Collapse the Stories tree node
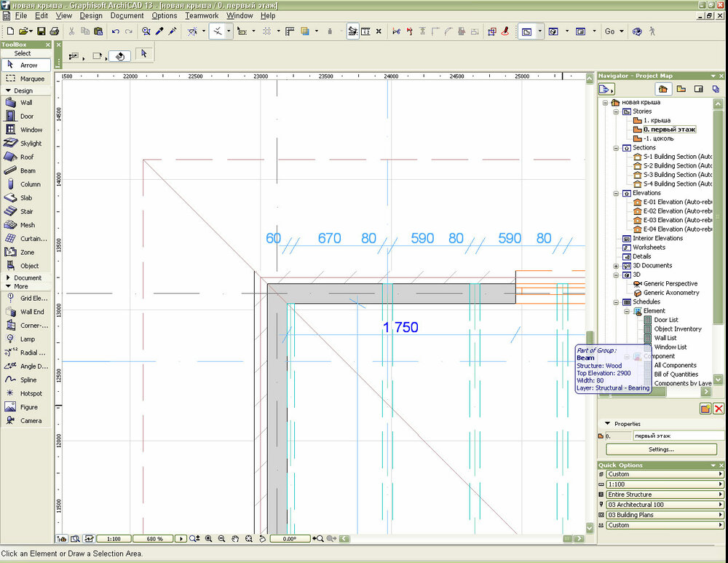The image size is (728, 563). tap(616, 111)
